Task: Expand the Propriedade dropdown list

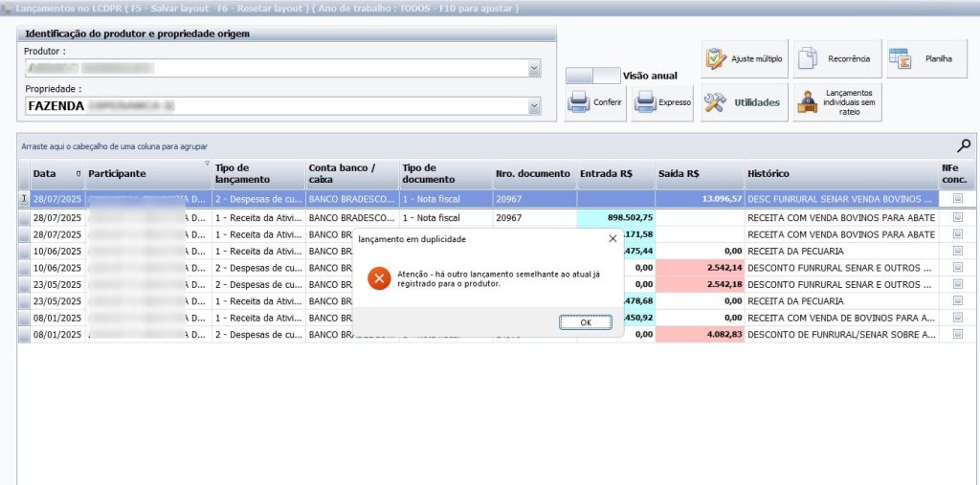Action: 534,106
